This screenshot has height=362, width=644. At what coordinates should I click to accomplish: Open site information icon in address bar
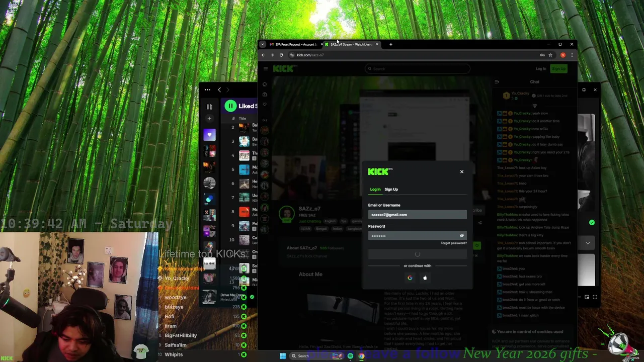pos(292,55)
